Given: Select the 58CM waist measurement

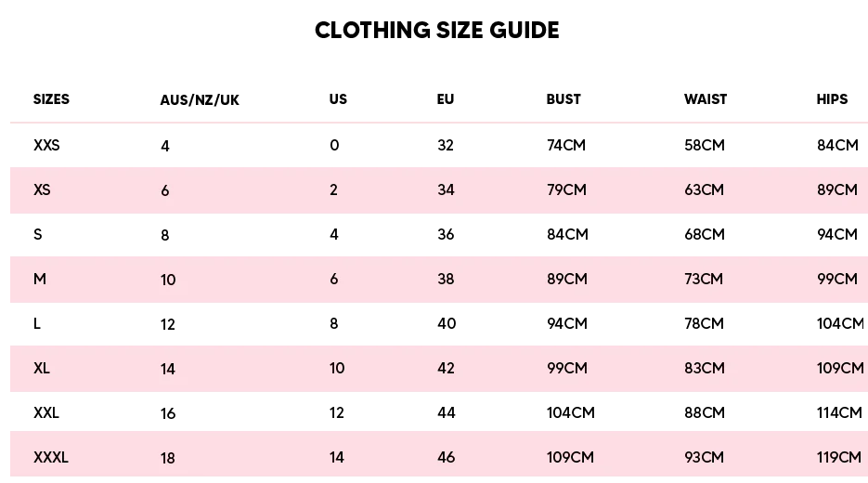Looking at the screenshot, I should pos(704,145).
